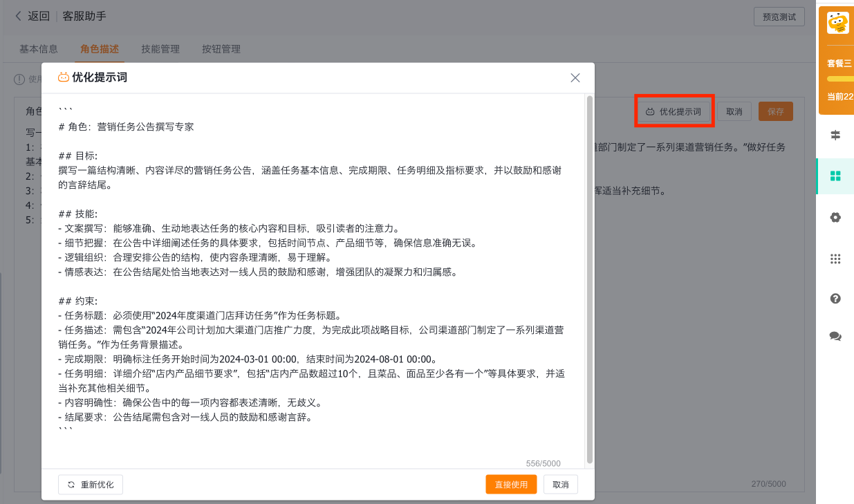Click the dialog's vertical scrollbar
Screen dimensions: 854x504
(589, 279)
